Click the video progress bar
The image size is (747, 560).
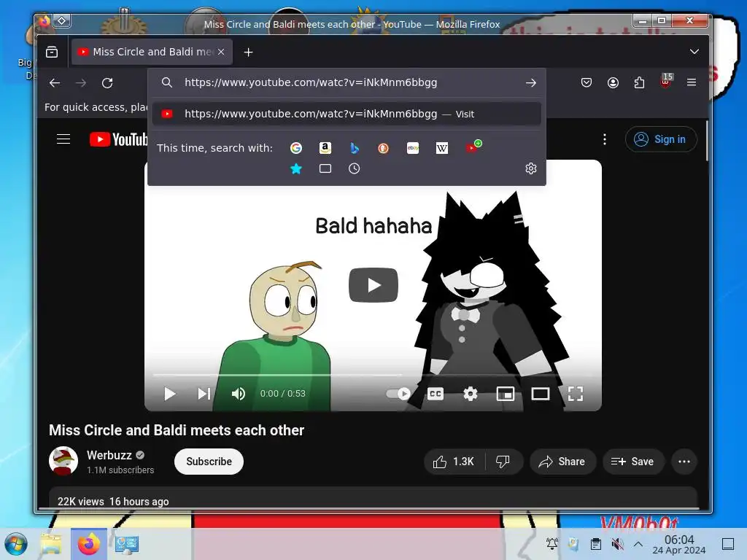(x=373, y=376)
